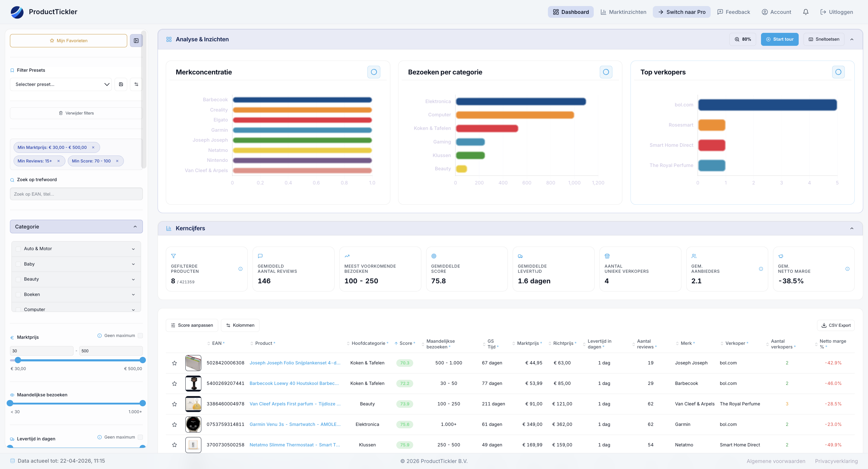
Task: Click Verwijder filters button
Action: [76, 113]
